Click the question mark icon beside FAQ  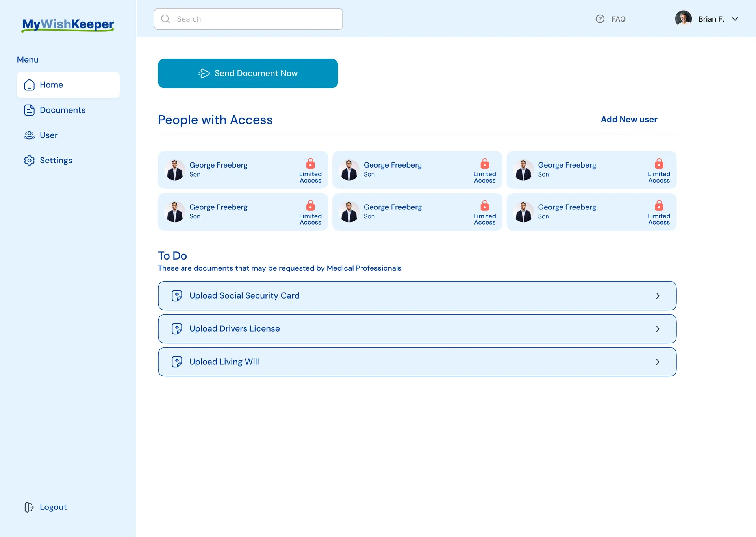(600, 19)
